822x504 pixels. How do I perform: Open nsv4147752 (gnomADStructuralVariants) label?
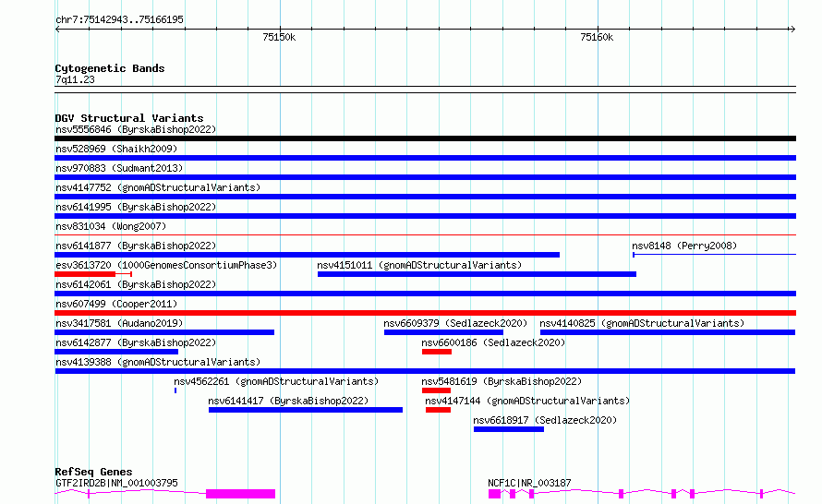pyautogui.click(x=158, y=187)
